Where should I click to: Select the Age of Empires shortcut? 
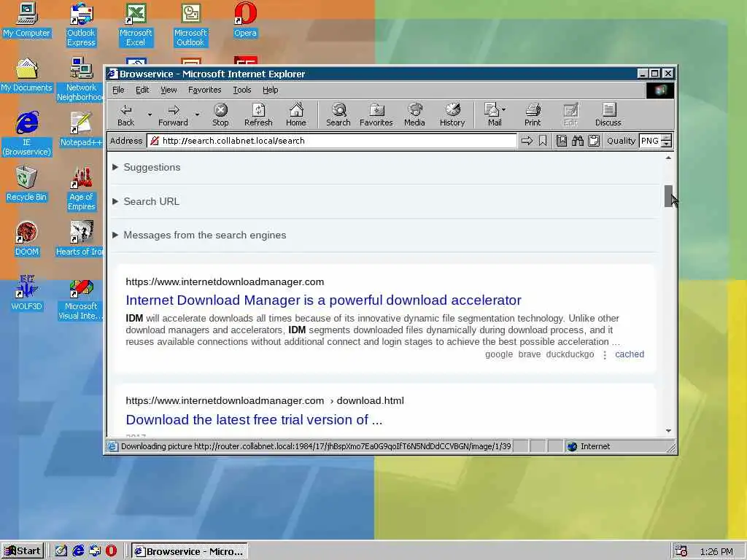[81, 189]
